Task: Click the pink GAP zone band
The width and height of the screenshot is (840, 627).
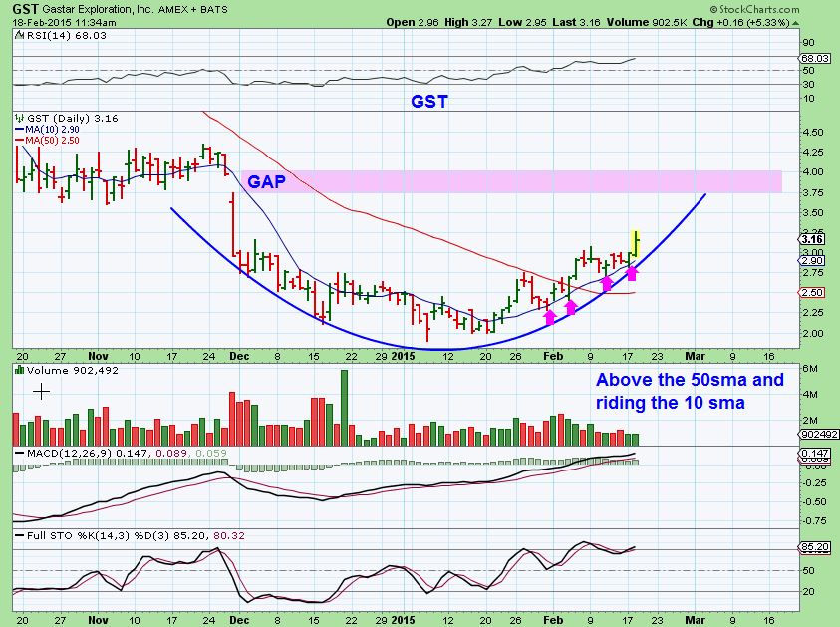Action: click(x=511, y=181)
